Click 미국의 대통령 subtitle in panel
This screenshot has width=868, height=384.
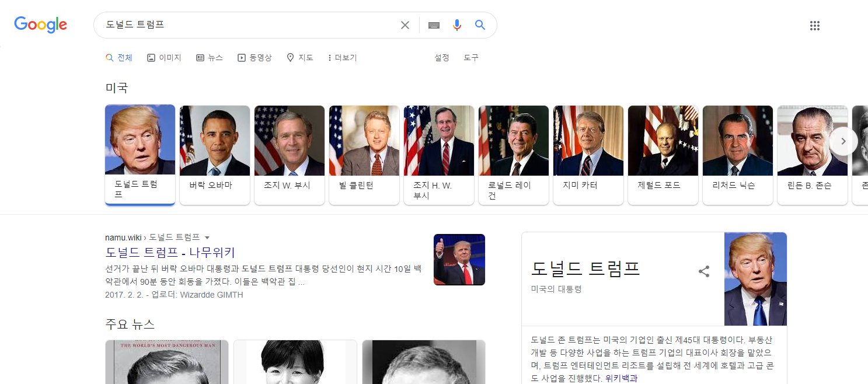(556, 289)
